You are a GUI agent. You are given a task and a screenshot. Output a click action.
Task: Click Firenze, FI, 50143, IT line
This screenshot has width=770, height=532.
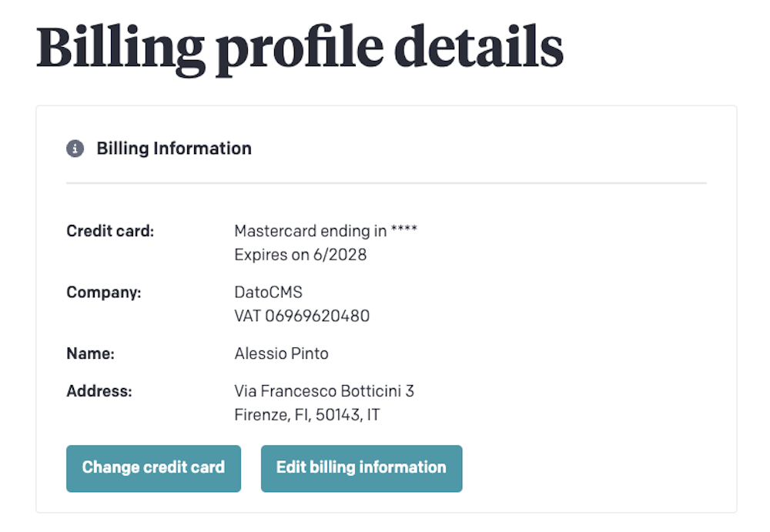click(x=306, y=416)
